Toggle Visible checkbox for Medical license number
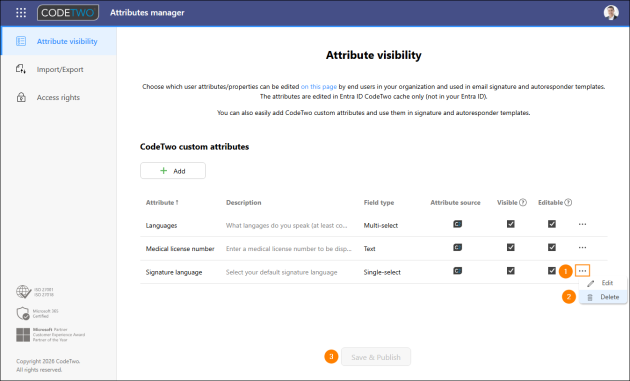The image size is (630, 381). point(511,248)
